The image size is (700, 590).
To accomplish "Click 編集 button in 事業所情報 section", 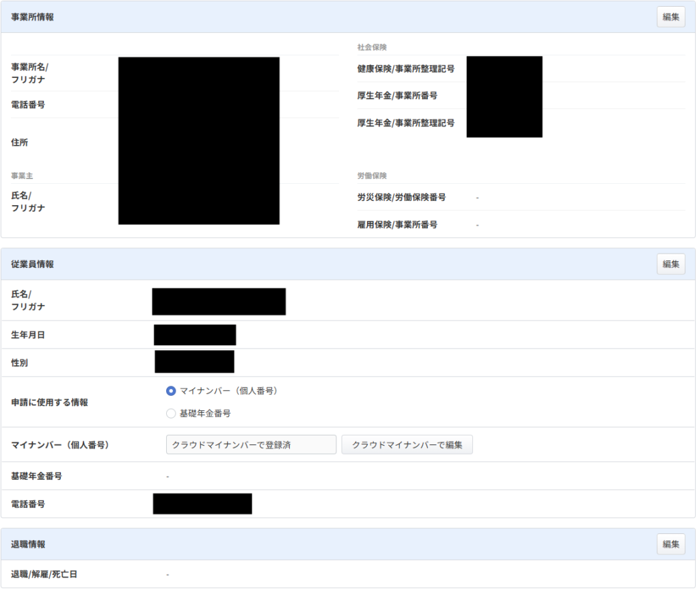I will pyautogui.click(x=671, y=17).
